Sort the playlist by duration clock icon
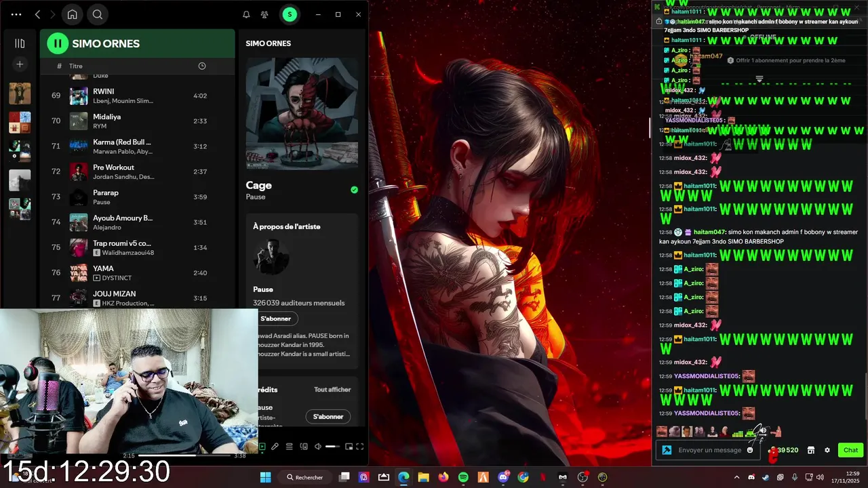This screenshot has height=488, width=868. coord(201,66)
